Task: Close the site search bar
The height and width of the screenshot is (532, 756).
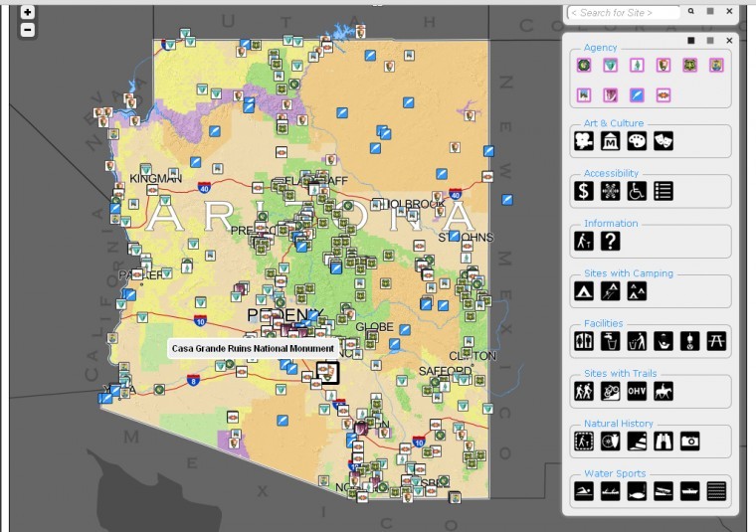Action: tap(729, 11)
